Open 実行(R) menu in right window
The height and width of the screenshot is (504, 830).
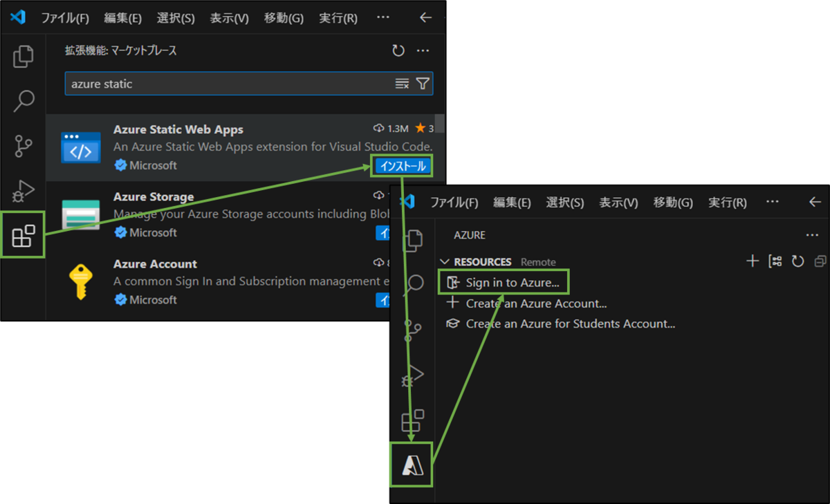[x=728, y=203]
